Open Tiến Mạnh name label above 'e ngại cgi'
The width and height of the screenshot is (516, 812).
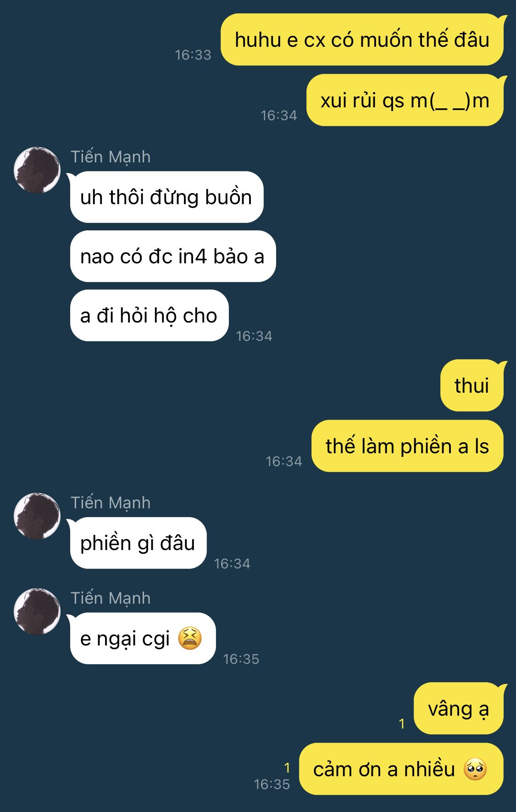pyautogui.click(x=111, y=598)
